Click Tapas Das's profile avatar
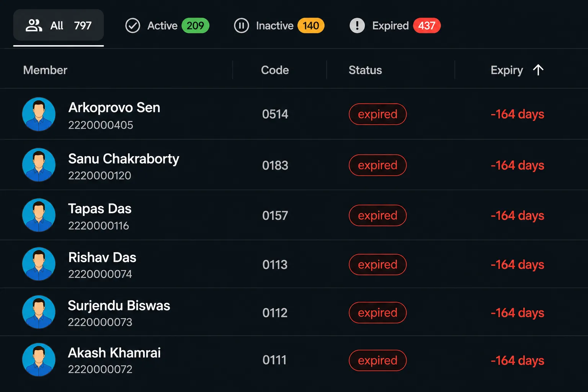Screen dimensions: 588x392 pos(39,215)
